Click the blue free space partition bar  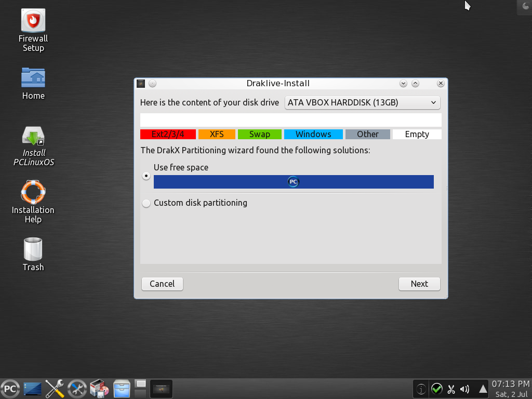point(294,182)
